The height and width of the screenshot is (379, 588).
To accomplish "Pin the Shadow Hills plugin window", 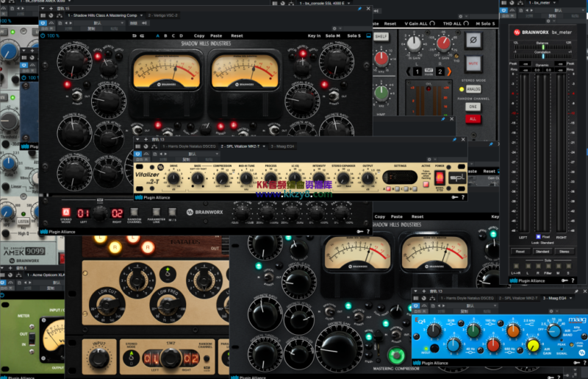I will click(359, 9).
